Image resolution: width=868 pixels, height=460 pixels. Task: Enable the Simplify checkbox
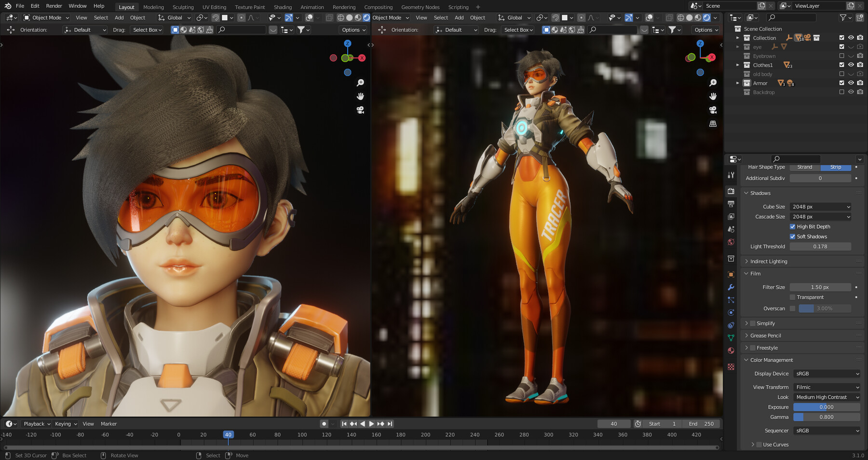[x=753, y=323]
